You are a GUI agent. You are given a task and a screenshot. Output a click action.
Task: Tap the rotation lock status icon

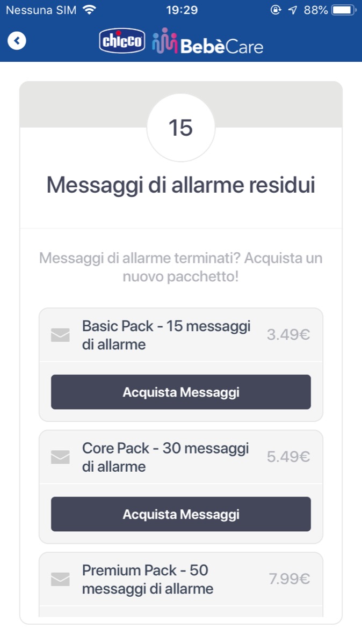276,10
